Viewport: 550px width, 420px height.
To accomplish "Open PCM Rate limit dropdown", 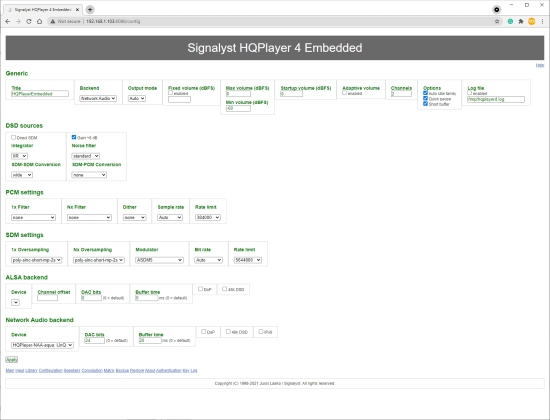I will pyautogui.click(x=208, y=218).
